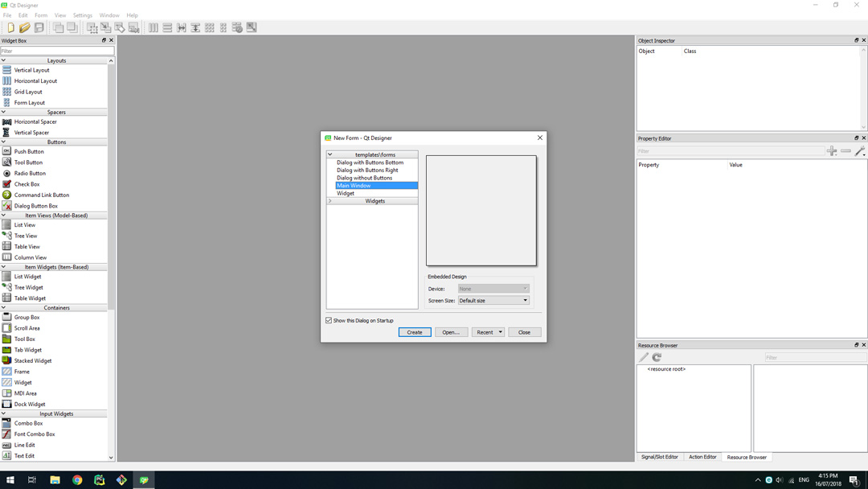The height and width of the screenshot is (489, 868).
Task: Select Push Button in Widget Box
Action: tap(29, 151)
